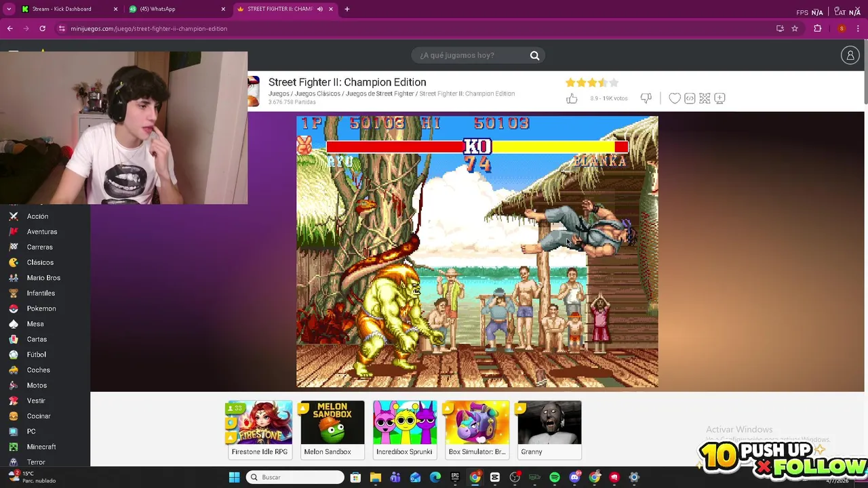Image resolution: width=868 pixels, height=488 pixels.
Task: Mute the Street Fighter tab audio icon
Action: pyautogui.click(x=320, y=9)
